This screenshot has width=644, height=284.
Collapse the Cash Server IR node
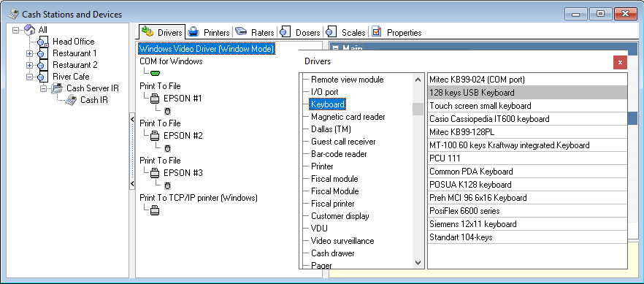click(x=44, y=88)
